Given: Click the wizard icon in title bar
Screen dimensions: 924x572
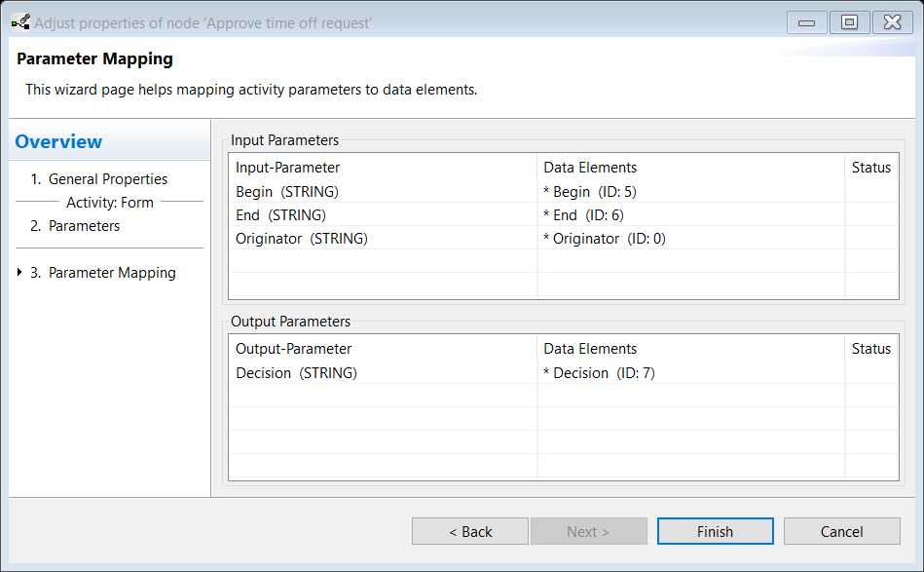Looking at the screenshot, I should coord(20,22).
